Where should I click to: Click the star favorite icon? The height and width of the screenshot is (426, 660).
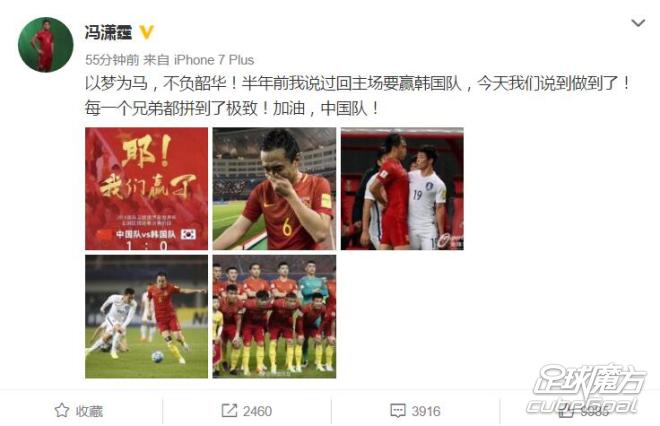[62, 410]
